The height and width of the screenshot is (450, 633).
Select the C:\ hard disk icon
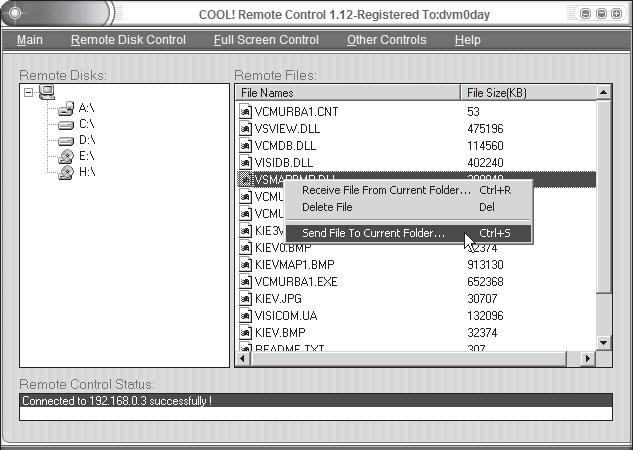coord(66,125)
